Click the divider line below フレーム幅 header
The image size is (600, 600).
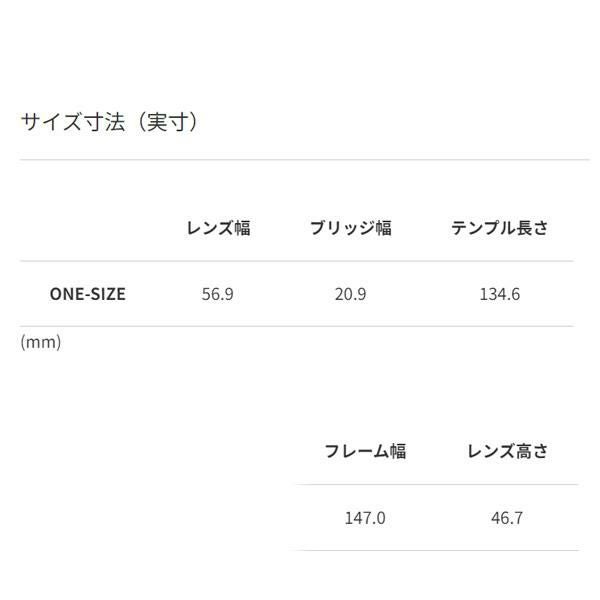436,484
